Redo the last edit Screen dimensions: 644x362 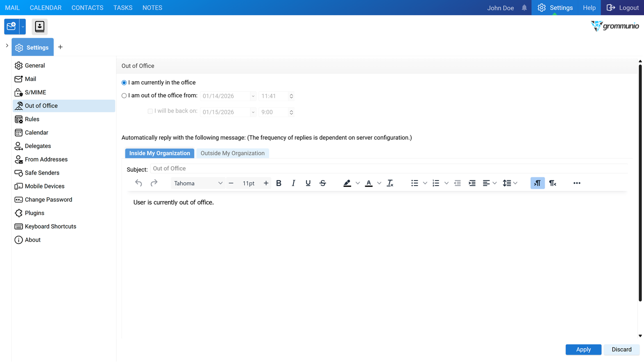coord(154,183)
